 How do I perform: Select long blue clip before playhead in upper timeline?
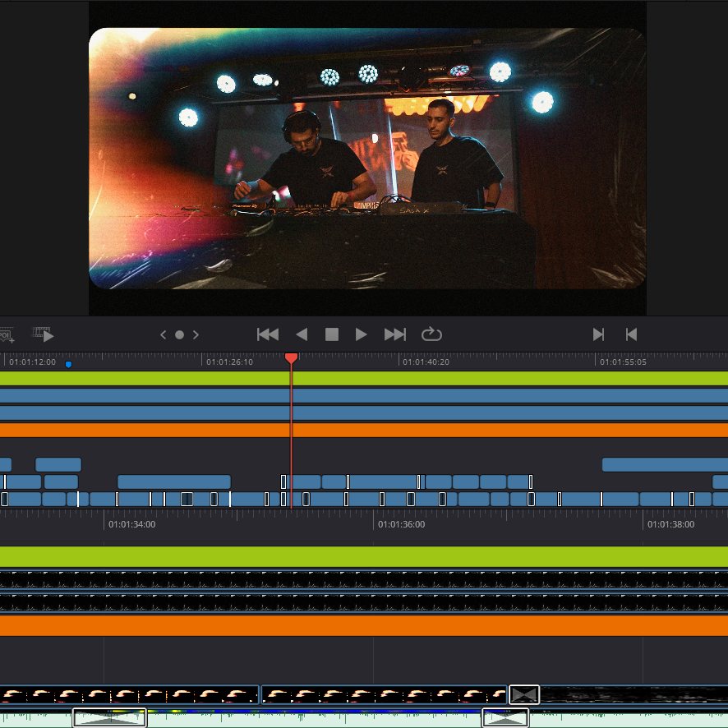pos(174,482)
